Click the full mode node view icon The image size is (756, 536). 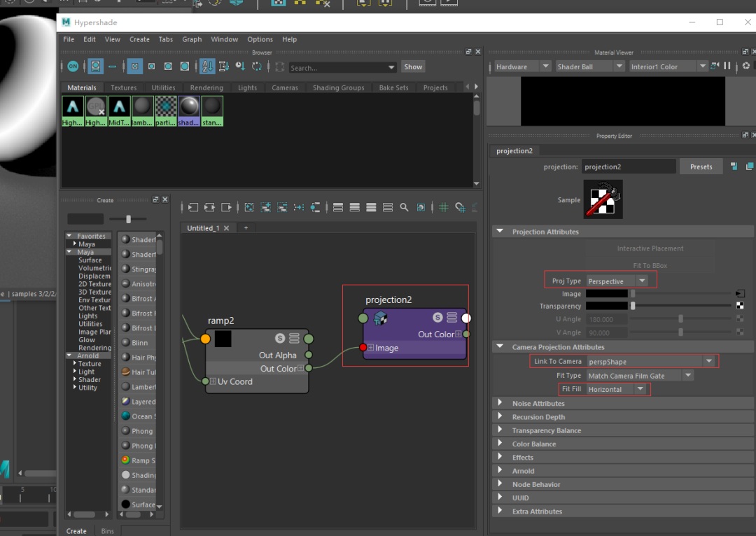click(x=371, y=207)
